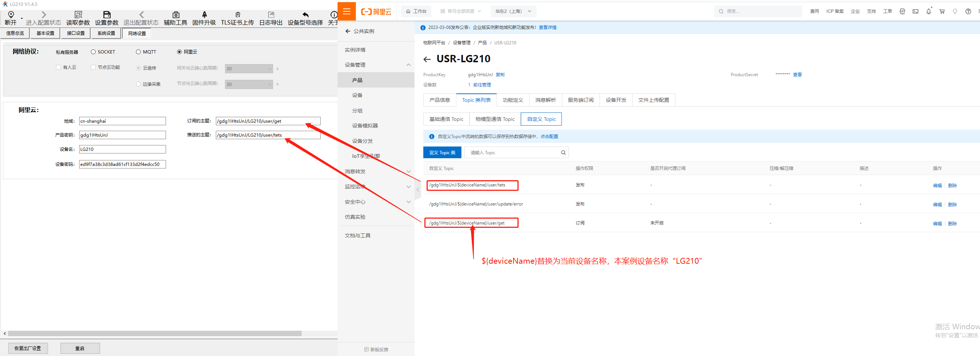The width and height of the screenshot is (980, 356).
Task: Expand the 消息转发 sidebar section
Action: pyautogui.click(x=409, y=171)
